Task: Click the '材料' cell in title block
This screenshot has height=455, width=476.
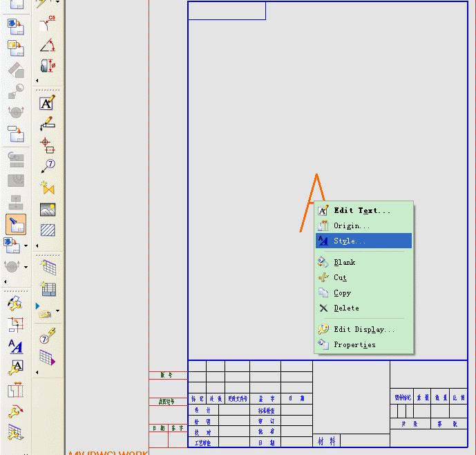Action: (x=326, y=440)
